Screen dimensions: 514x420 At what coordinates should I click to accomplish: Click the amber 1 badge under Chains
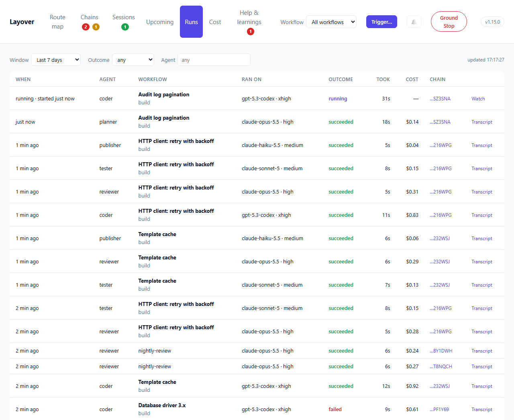click(x=96, y=27)
